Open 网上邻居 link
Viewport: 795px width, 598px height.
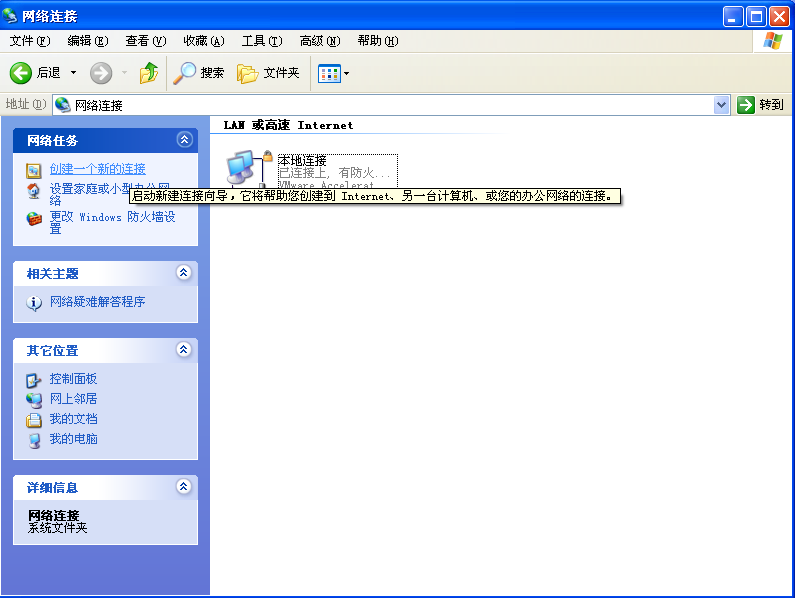pyautogui.click(x=74, y=399)
